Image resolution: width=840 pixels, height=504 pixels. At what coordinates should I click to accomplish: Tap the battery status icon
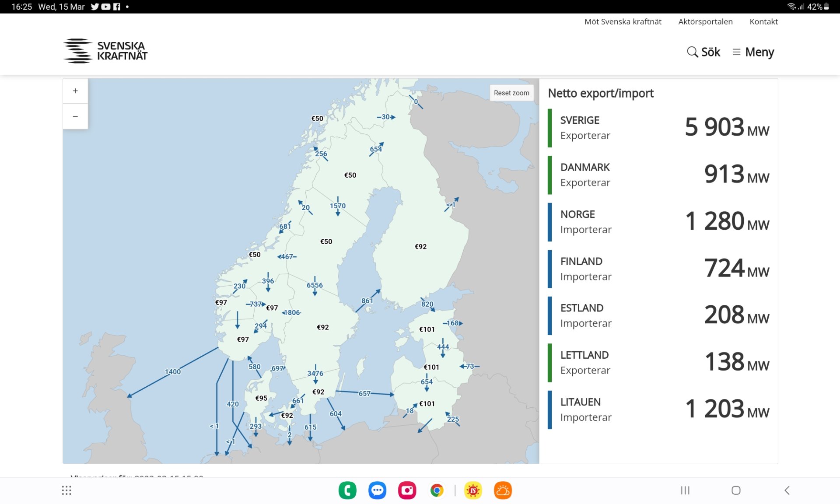[x=826, y=7]
